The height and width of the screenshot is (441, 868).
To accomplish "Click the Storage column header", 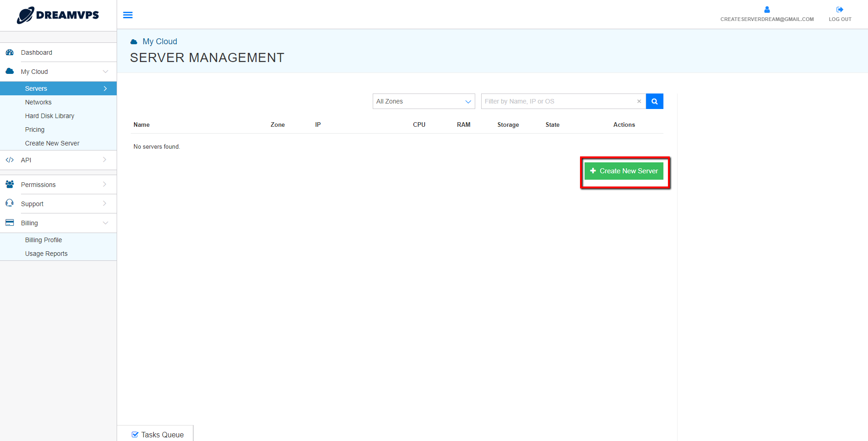I will coord(508,125).
